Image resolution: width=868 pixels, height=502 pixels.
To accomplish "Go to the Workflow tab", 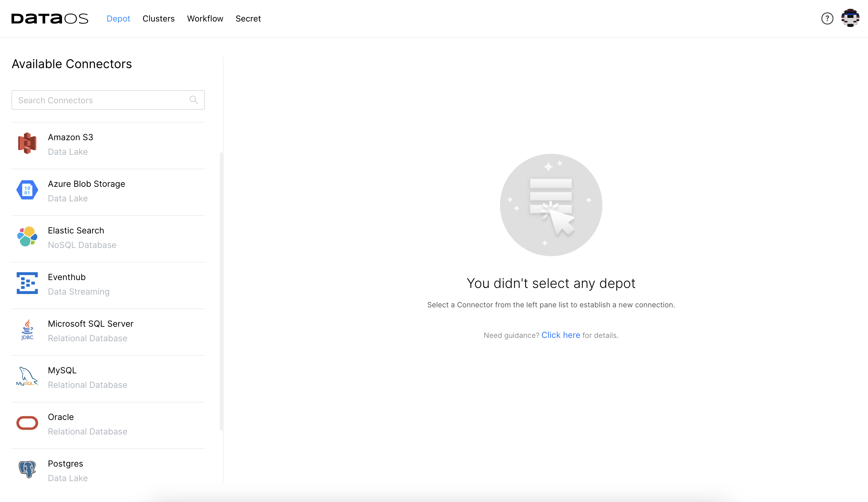I will tap(205, 18).
